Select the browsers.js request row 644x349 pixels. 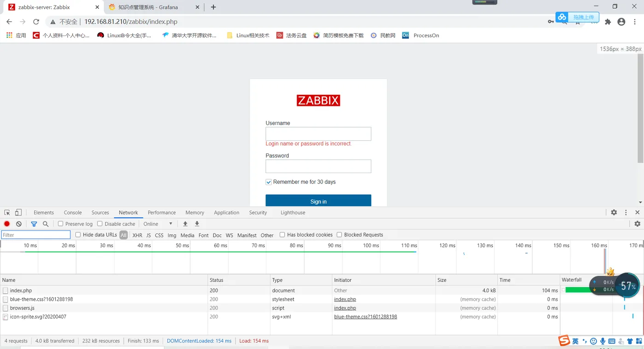click(280, 308)
